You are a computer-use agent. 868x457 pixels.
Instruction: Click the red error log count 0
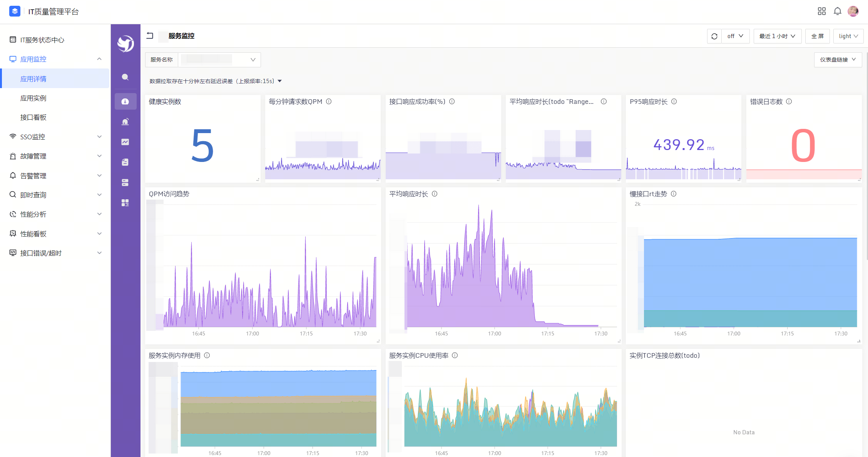[803, 146]
